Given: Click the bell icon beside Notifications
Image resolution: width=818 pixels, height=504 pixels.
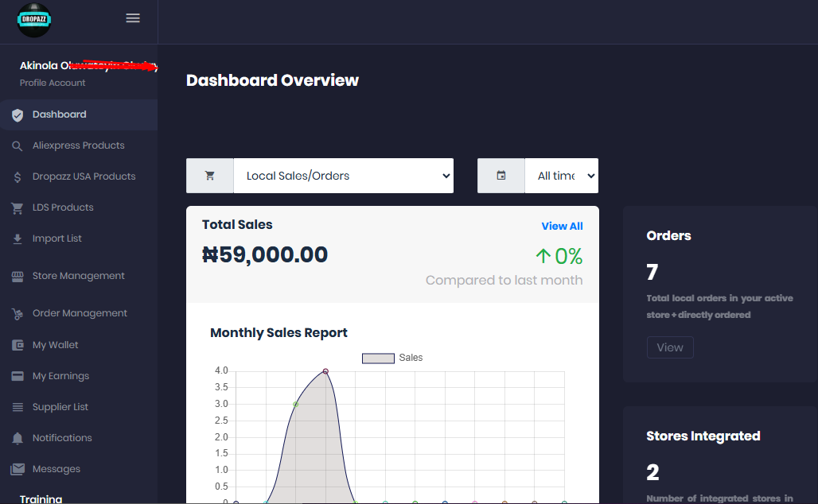Looking at the screenshot, I should tap(18, 439).
